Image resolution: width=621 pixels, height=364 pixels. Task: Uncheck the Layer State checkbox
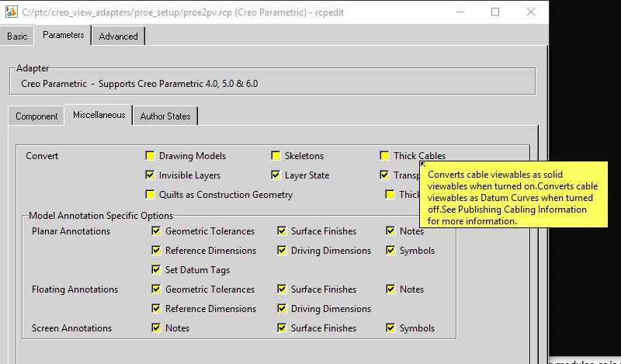(276, 175)
